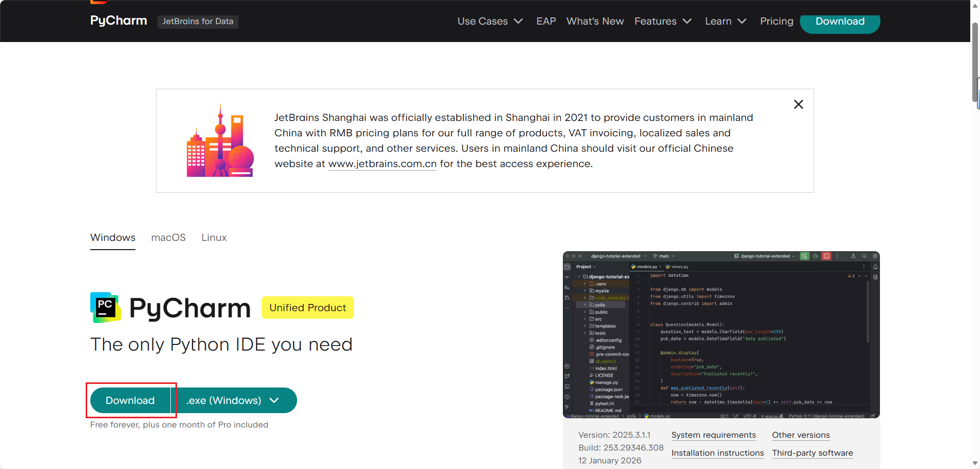980x469 pixels.
Task: Open the www.jetbrains.com.cn link
Action: (382, 164)
